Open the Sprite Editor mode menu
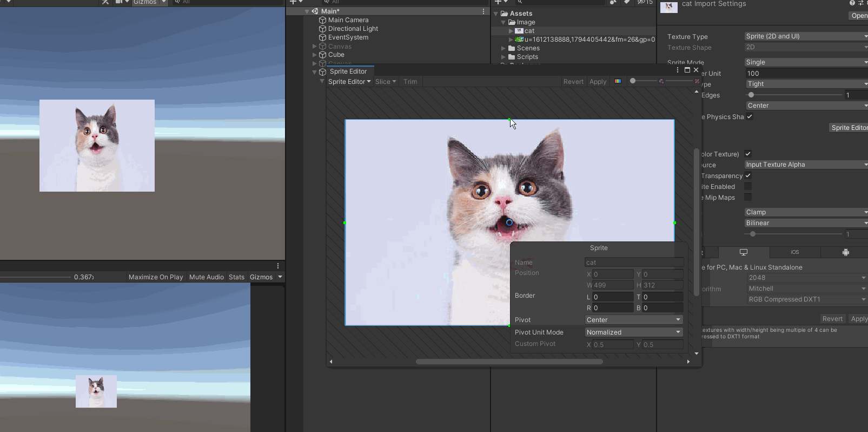This screenshot has width=868, height=432. [349, 82]
